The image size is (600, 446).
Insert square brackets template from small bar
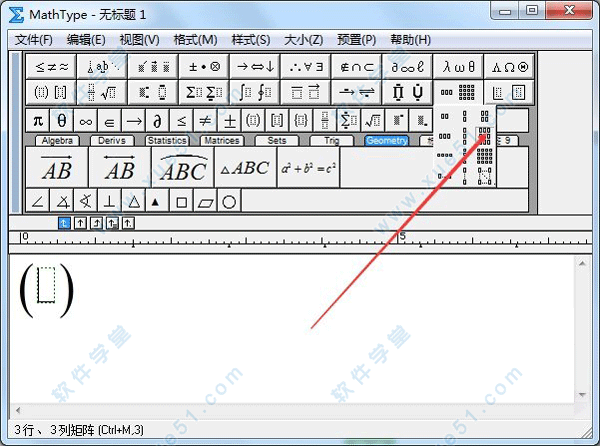click(x=277, y=121)
